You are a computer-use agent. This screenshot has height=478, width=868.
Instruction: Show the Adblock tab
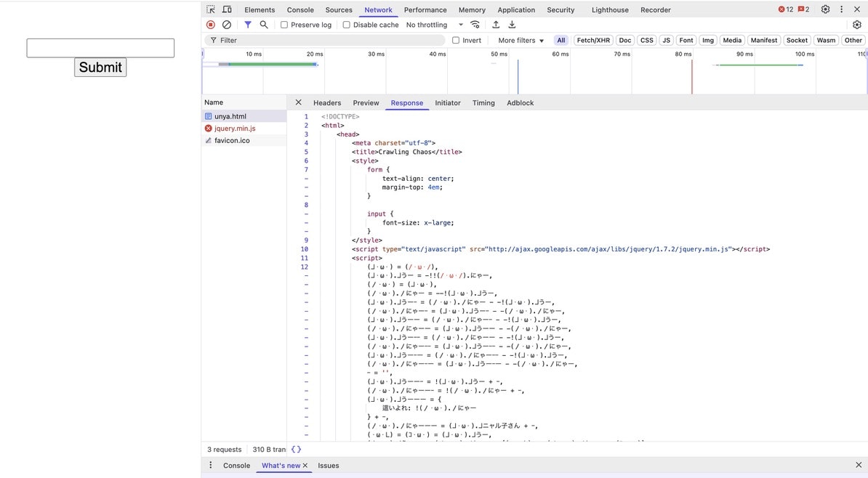pyautogui.click(x=521, y=103)
